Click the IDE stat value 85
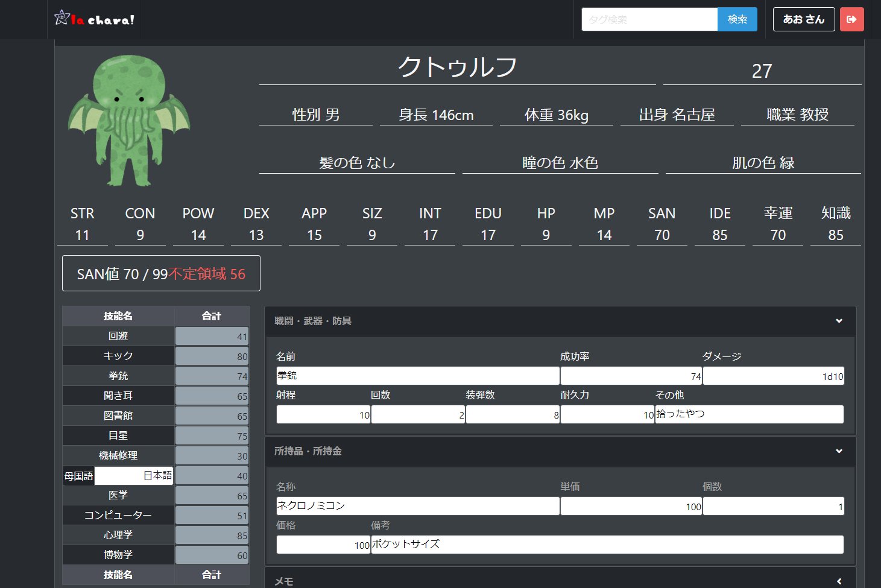This screenshot has height=588, width=881. pyautogui.click(x=720, y=235)
